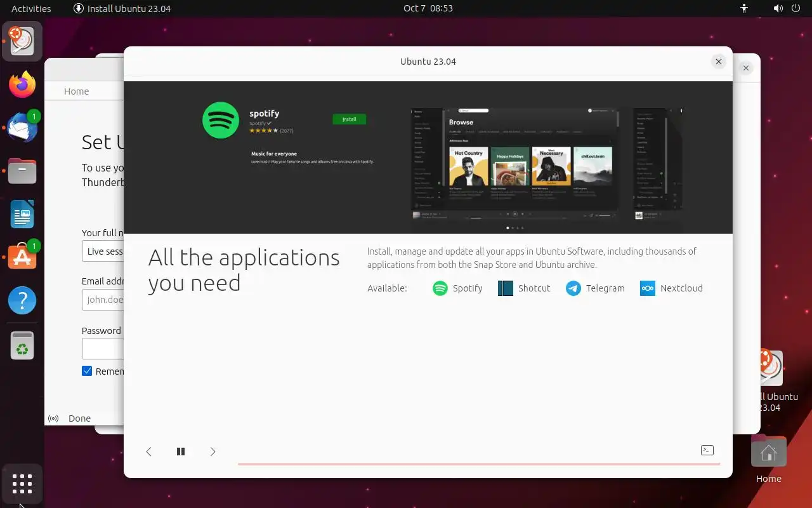
Task: Click the Email address field in Thunderbird
Action: tap(103, 300)
